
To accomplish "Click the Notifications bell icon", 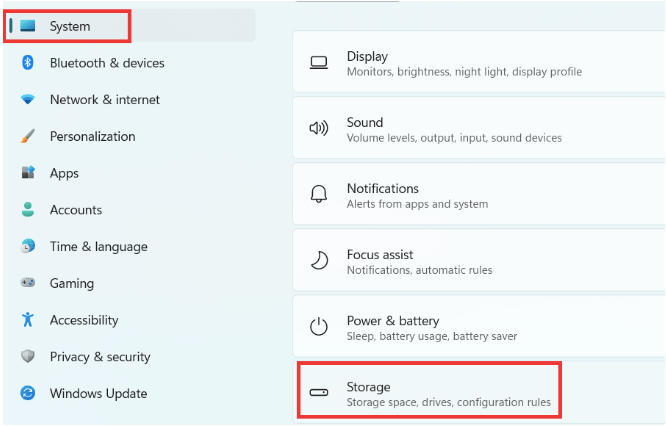I will (x=319, y=194).
